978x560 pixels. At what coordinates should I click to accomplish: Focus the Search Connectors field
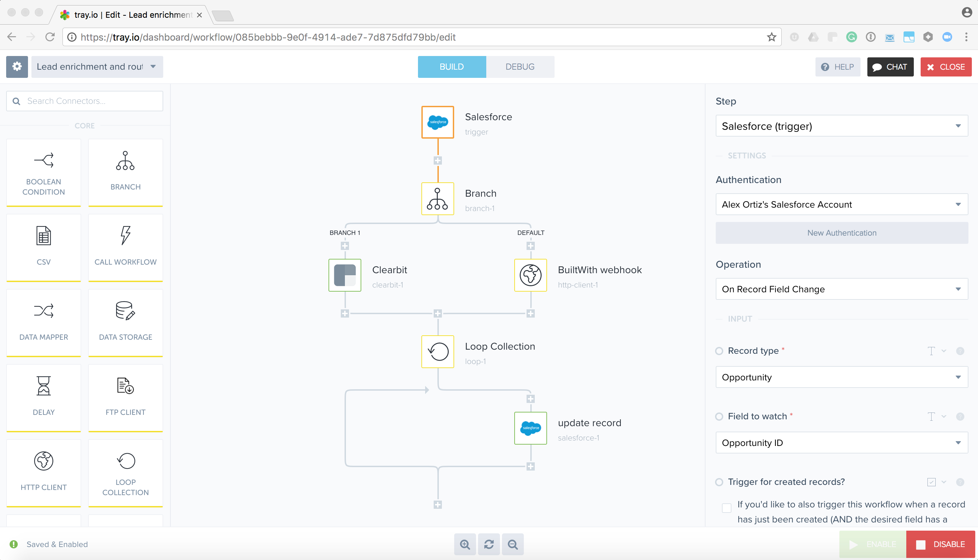coord(85,101)
